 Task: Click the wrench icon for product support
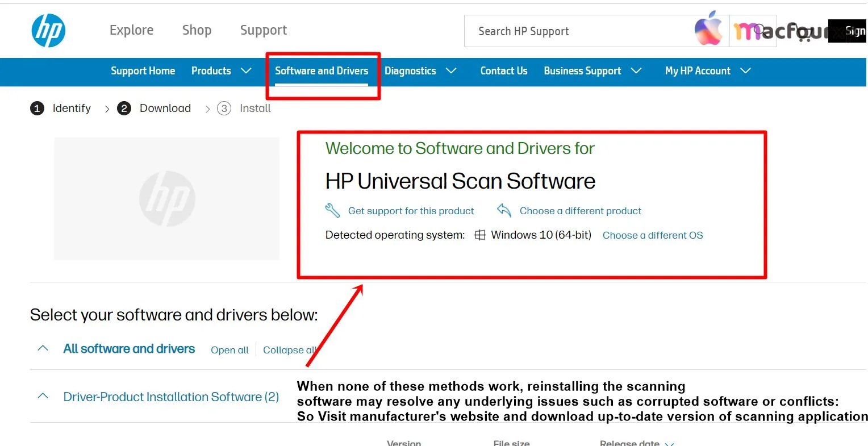click(332, 211)
